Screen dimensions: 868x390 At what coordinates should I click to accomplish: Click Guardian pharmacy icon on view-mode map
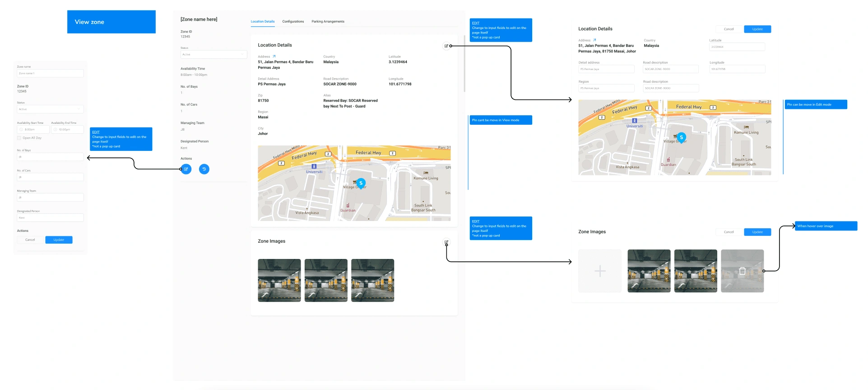[348, 206]
